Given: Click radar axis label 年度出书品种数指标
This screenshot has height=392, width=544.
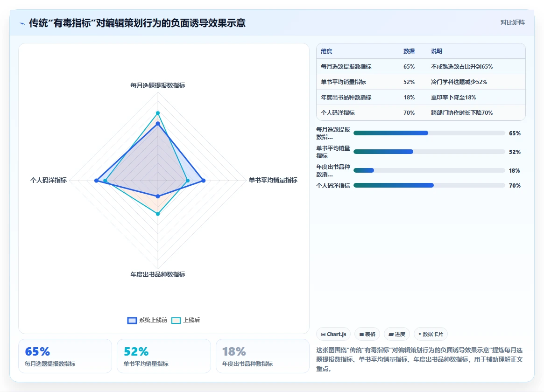Looking at the screenshot, I should 158,274.
